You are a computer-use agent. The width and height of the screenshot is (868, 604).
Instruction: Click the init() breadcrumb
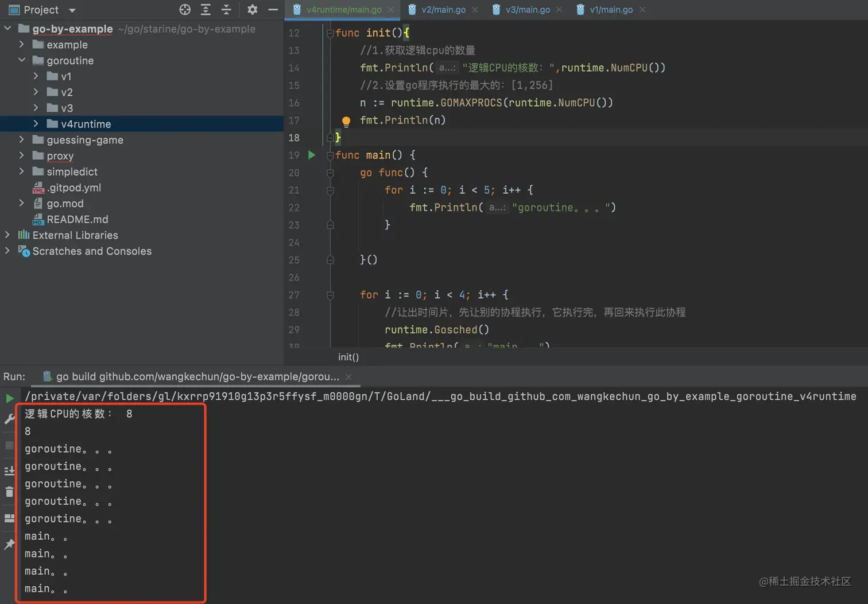click(348, 357)
